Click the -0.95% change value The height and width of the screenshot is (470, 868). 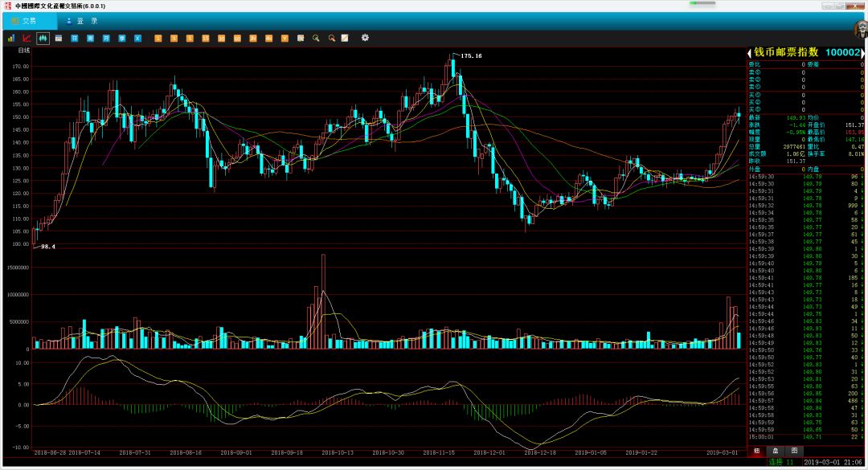796,133
